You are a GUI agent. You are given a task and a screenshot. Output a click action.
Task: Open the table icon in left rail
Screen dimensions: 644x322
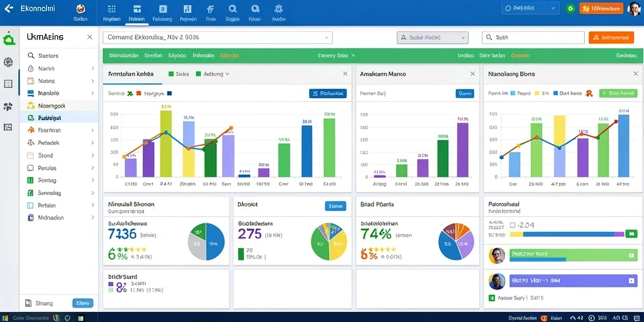(8, 84)
